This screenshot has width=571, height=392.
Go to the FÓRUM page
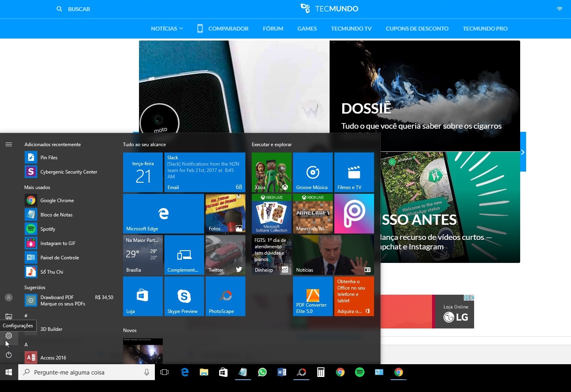(273, 29)
